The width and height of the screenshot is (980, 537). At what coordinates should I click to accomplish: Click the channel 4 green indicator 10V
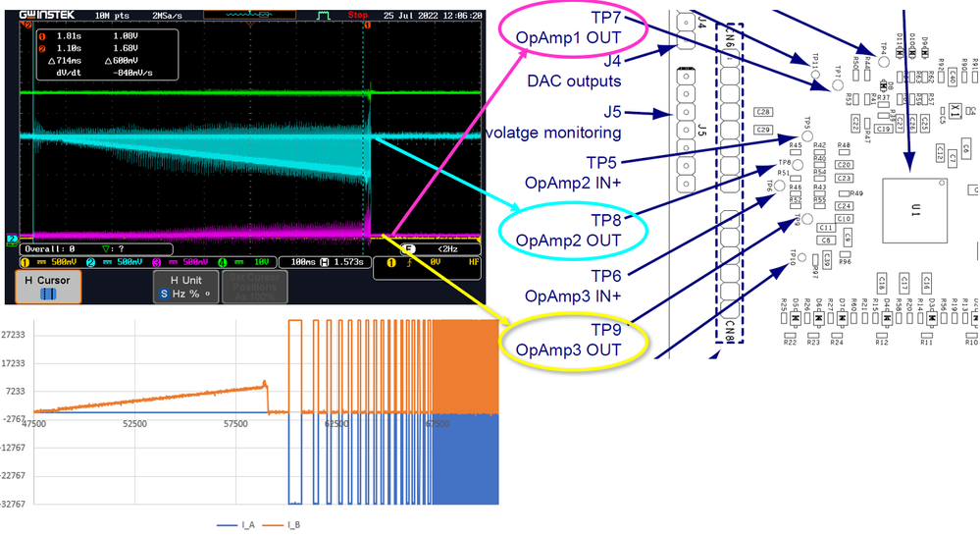(244, 262)
